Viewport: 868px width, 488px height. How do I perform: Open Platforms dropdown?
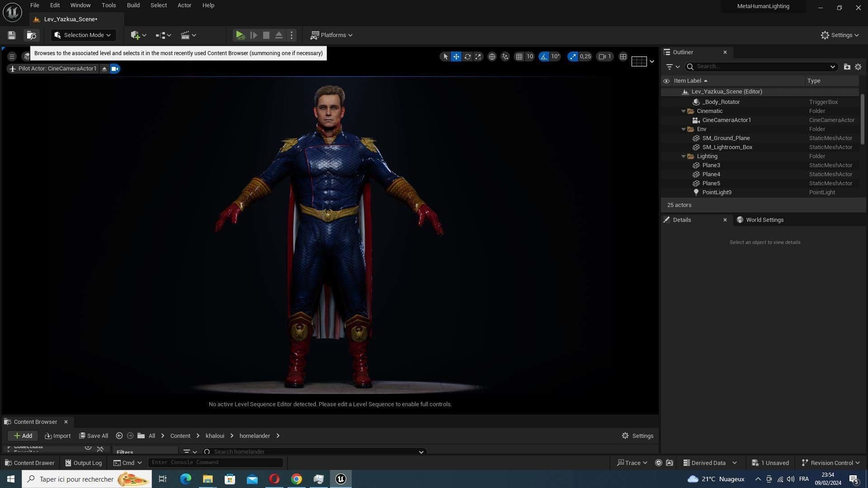click(331, 35)
